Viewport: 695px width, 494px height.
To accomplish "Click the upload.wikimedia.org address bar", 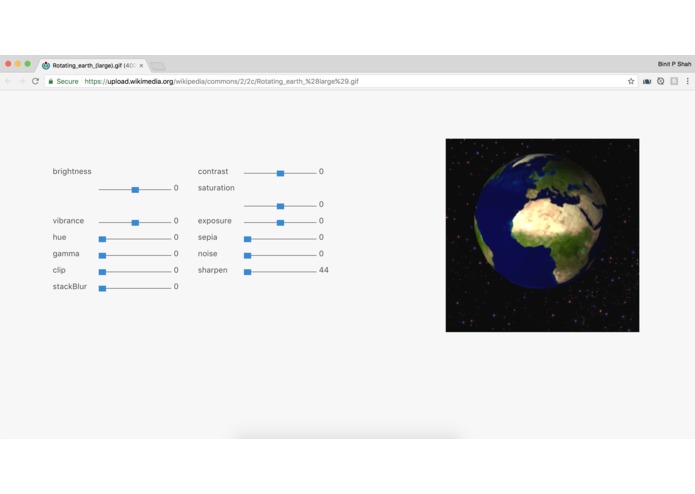I will point(341,81).
